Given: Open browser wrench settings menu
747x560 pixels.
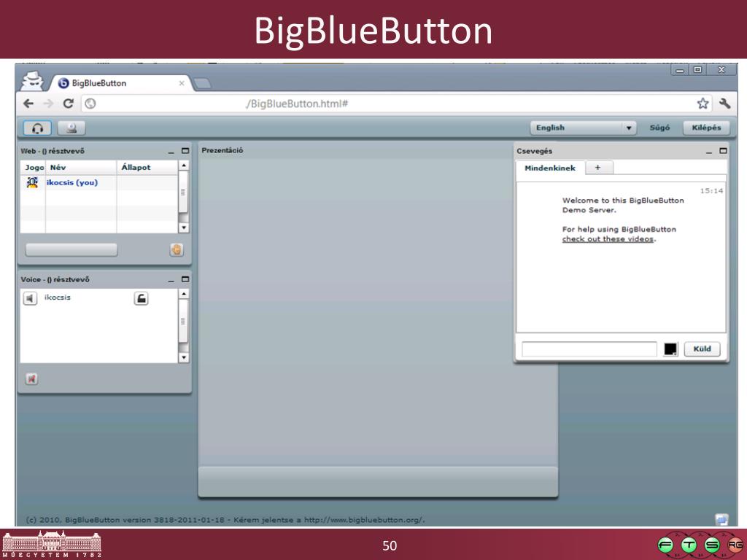Looking at the screenshot, I should (724, 104).
